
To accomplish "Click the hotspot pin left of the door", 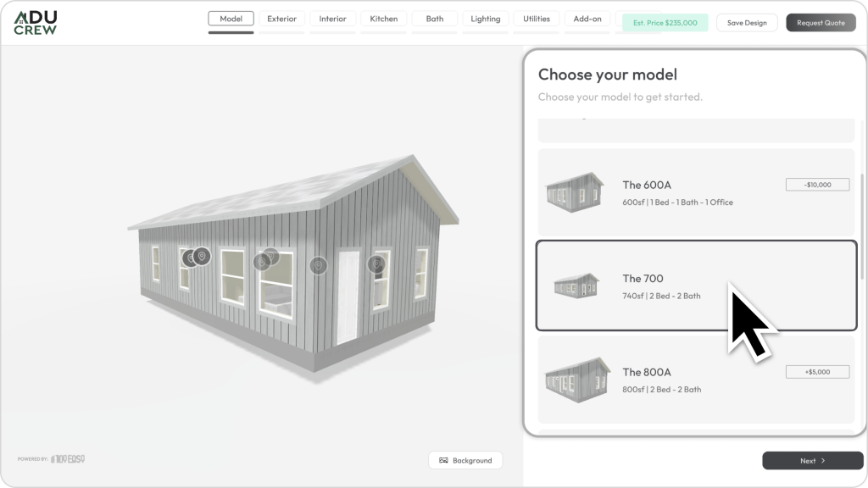I will click(318, 265).
